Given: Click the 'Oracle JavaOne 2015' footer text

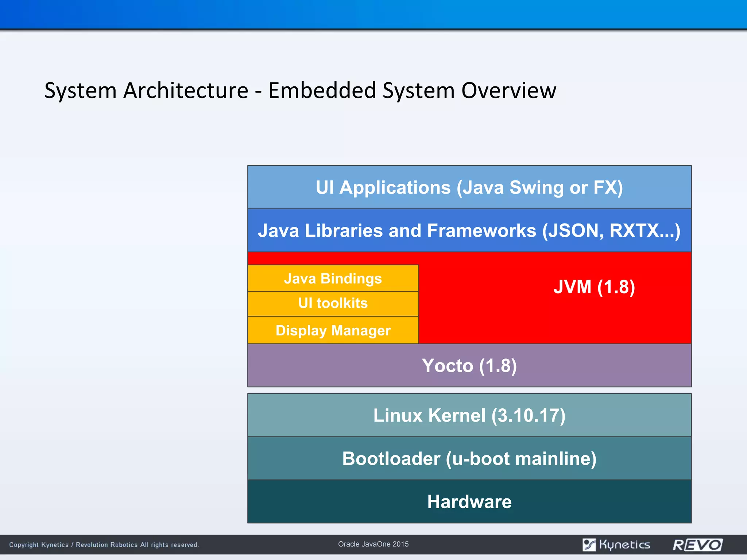Looking at the screenshot, I should 373,544.
